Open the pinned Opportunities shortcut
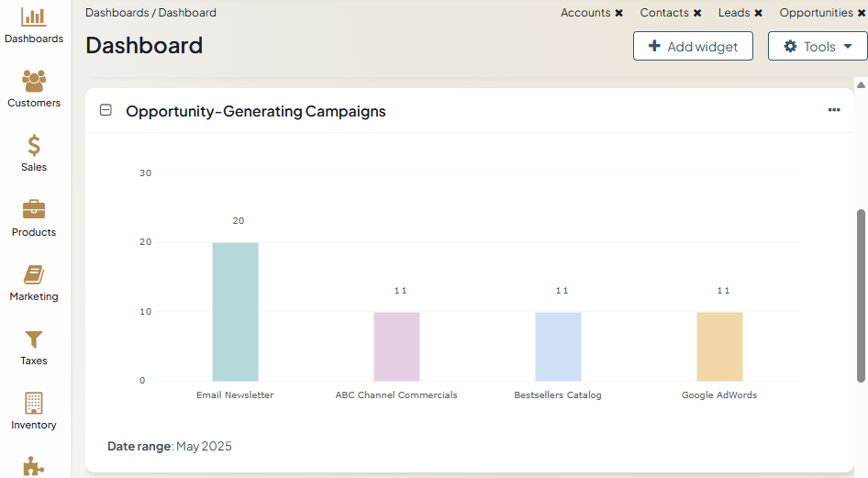 [x=816, y=13]
